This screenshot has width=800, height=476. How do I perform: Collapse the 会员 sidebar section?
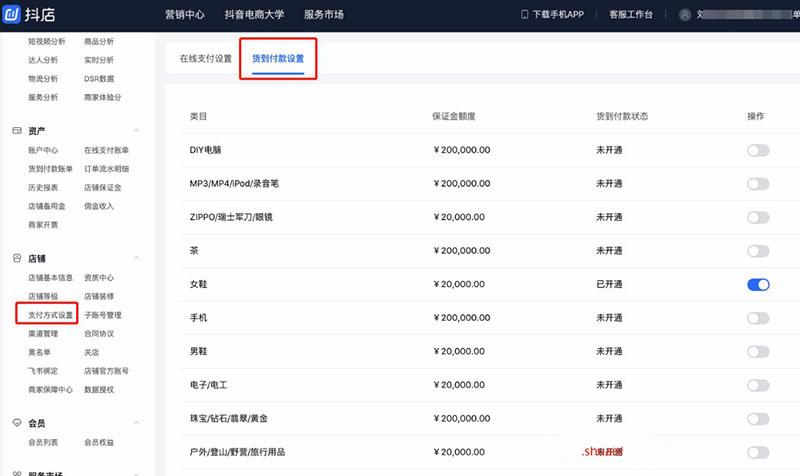pos(136,423)
